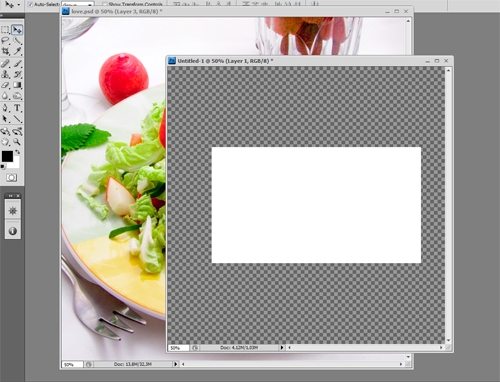Viewport: 500px width, 382px height.
Task: Edit love.psd zoom percentage field
Action: 72,364
